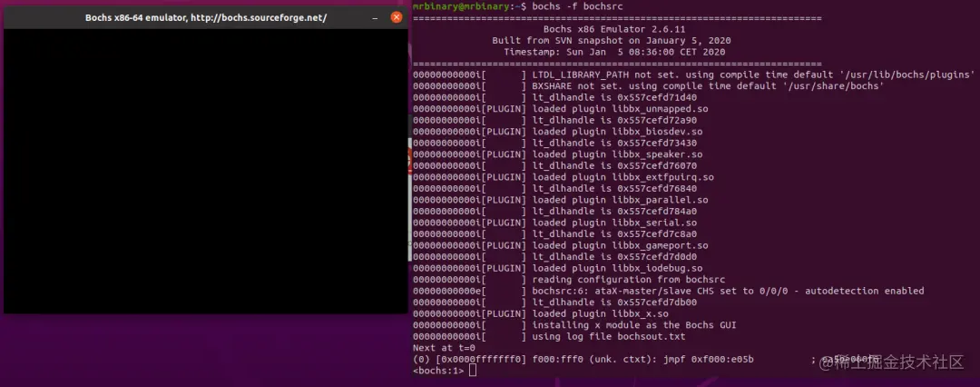The width and height of the screenshot is (980, 387).
Task: Click 'Built from SVN snapshot on January 5, 2020'
Action: coord(612,40)
